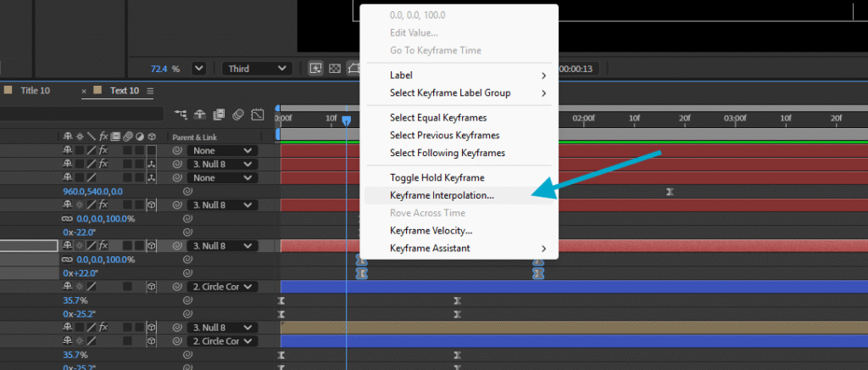Screen dimensions: 868x370
Task: Toggle fx switch on the tan layer row
Action: tap(103, 328)
